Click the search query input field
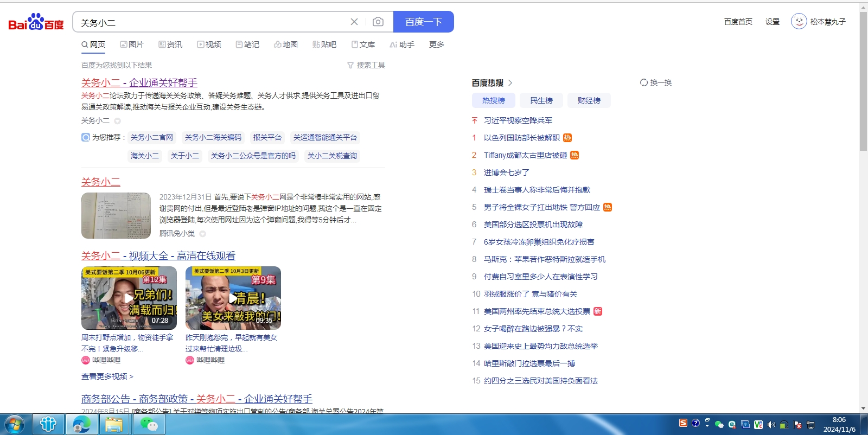The height and width of the screenshot is (435, 868). click(x=212, y=22)
